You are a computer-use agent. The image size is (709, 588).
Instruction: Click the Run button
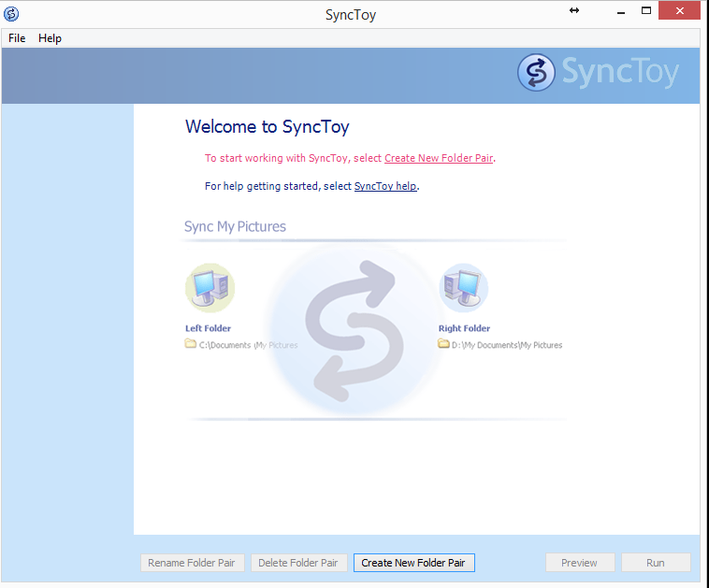pyautogui.click(x=656, y=563)
